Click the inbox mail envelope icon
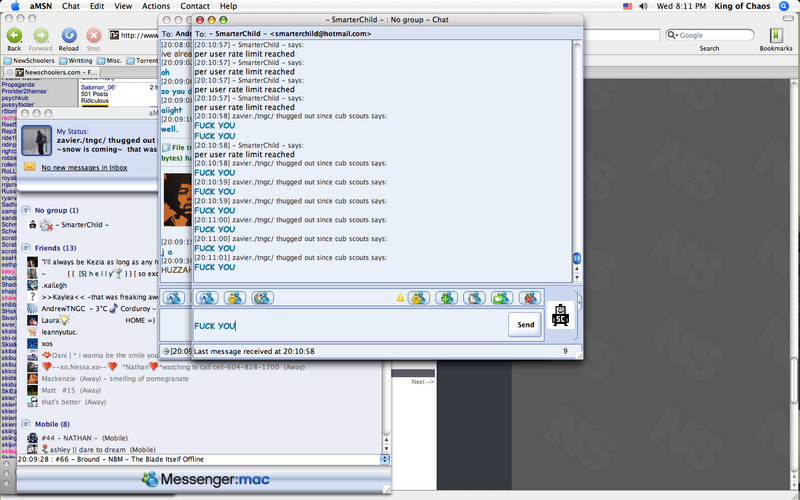Viewport: 800px width, 500px height. click(x=30, y=166)
